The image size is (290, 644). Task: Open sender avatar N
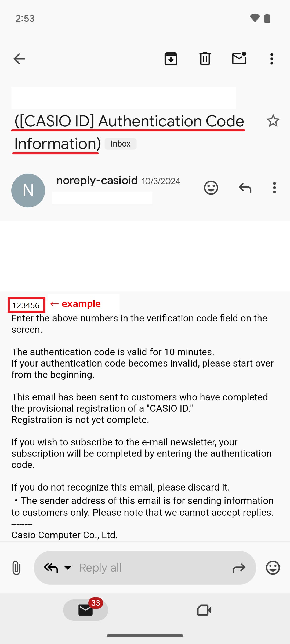[x=28, y=191]
